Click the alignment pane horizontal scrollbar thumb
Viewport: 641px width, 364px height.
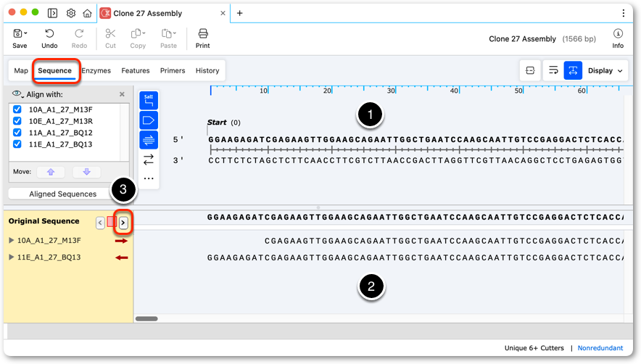point(146,318)
